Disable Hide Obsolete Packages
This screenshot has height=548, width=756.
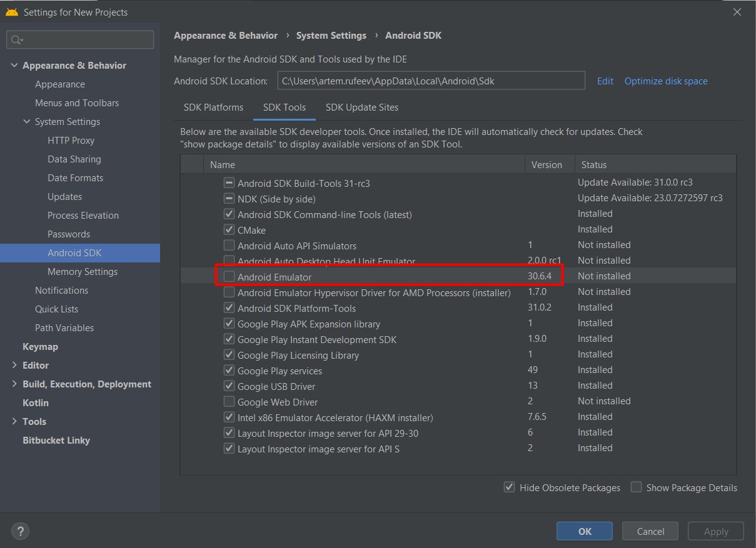coord(510,487)
